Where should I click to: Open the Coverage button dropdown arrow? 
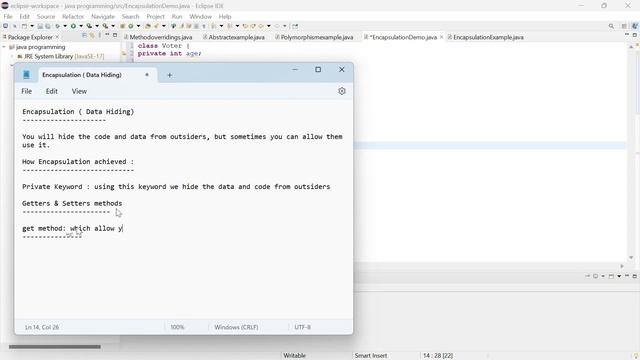click(x=97, y=26)
